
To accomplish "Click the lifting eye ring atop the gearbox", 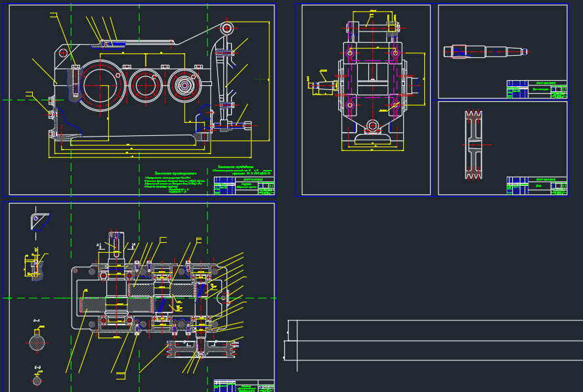I will 227,28.
